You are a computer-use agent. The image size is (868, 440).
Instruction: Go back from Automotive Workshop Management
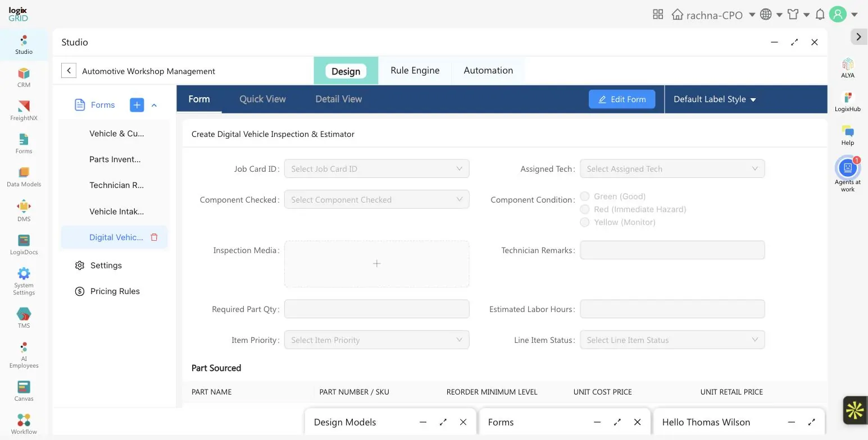(69, 71)
